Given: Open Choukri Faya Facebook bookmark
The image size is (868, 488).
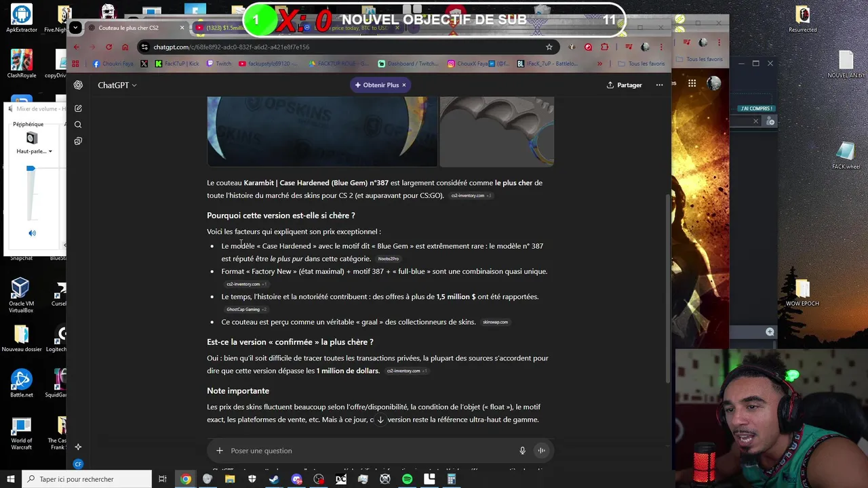Looking at the screenshot, I should click(x=113, y=64).
